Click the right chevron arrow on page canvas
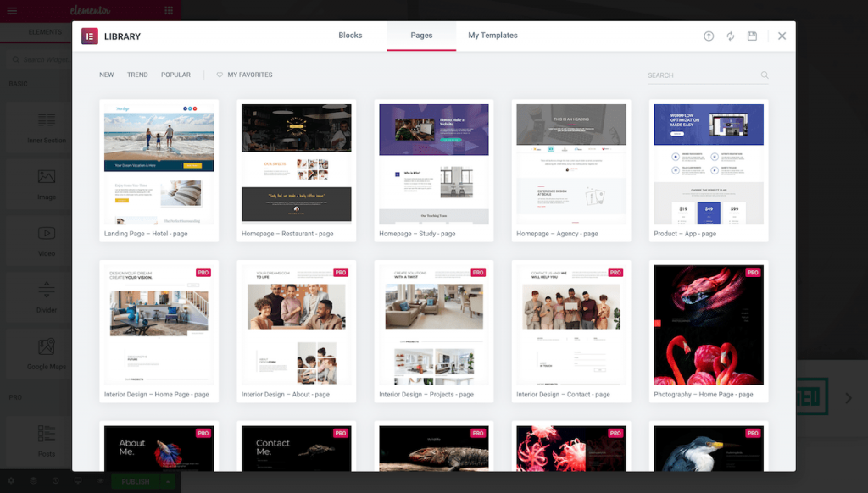868x493 pixels. click(x=848, y=398)
